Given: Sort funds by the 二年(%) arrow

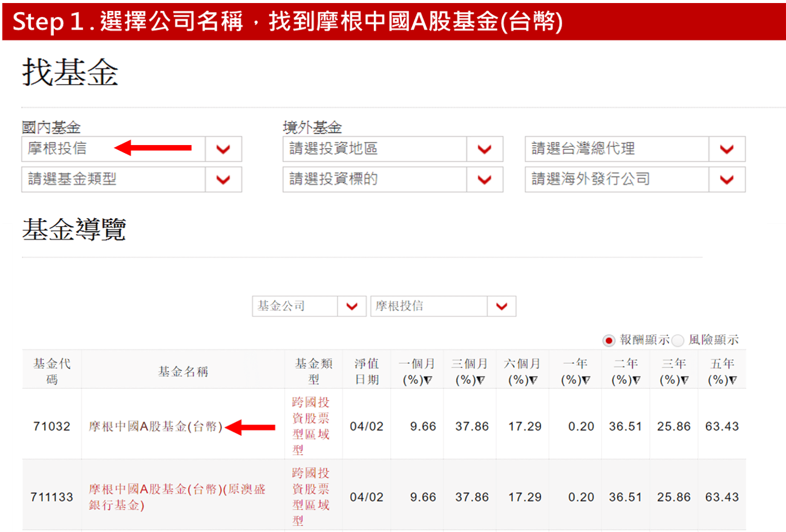Looking at the screenshot, I should tap(636, 380).
